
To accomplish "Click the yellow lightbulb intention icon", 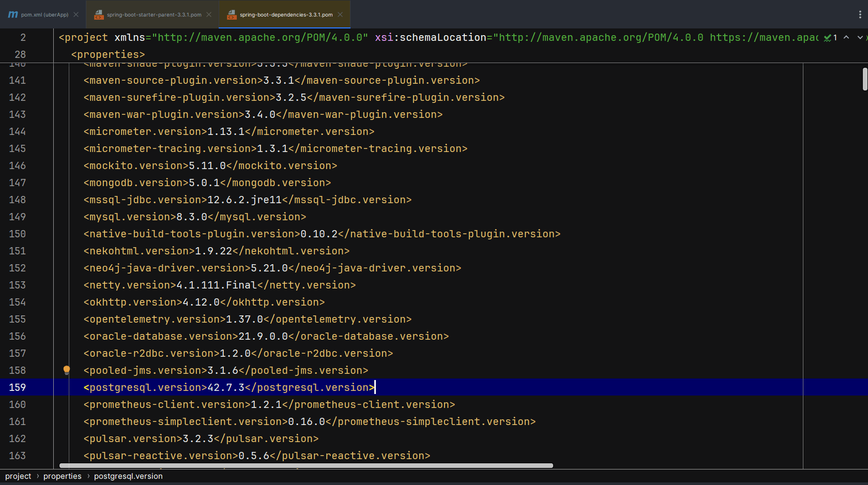I will 67,370.
